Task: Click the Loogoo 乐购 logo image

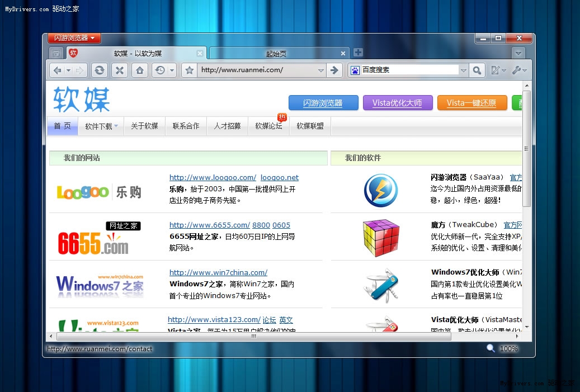Action: click(x=99, y=192)
